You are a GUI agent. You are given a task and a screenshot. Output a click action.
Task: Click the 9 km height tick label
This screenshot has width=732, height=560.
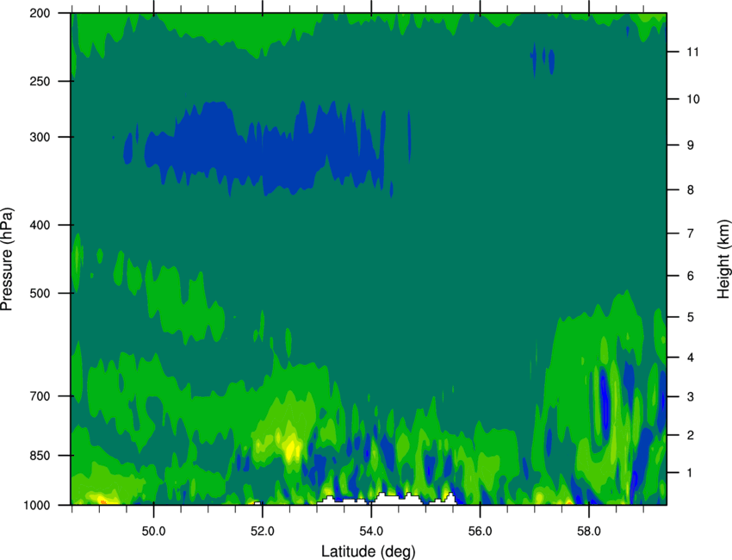click(690, 146)
